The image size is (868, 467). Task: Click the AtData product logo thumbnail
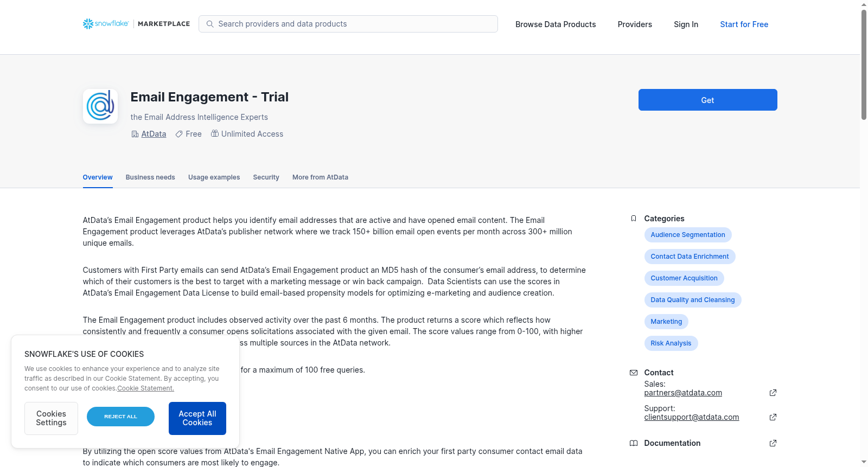100,106
